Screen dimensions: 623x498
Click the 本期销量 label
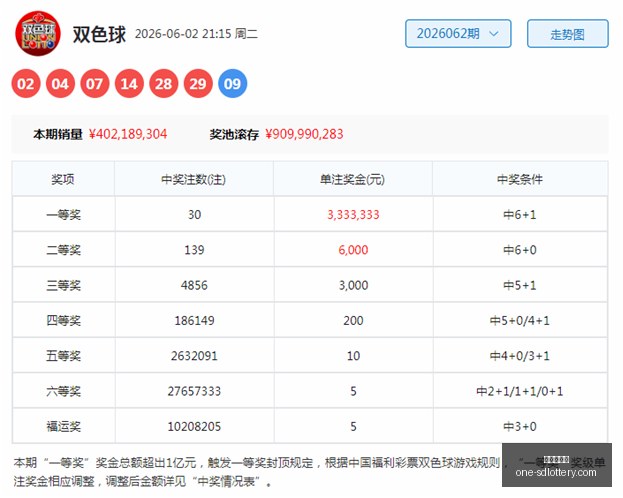pos(58,134)
